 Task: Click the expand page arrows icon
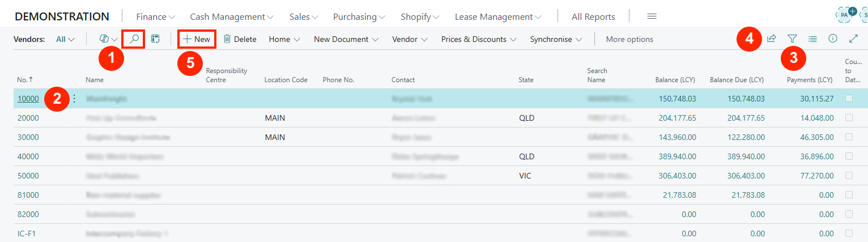(854, 39)
